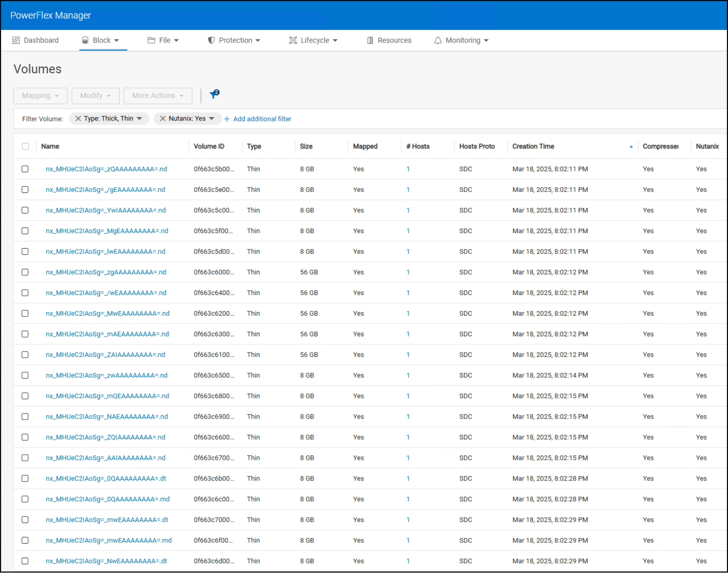
Task: Sort by the Compressed column header
Action: 661,146
